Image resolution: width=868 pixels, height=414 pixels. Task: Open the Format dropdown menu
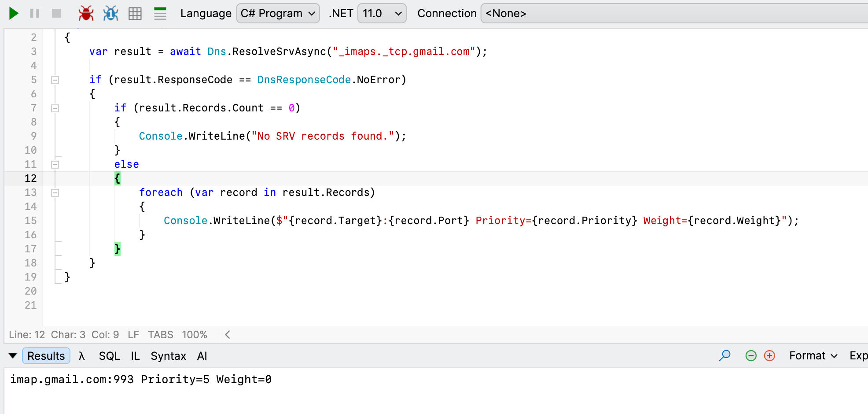coord(813,355)
